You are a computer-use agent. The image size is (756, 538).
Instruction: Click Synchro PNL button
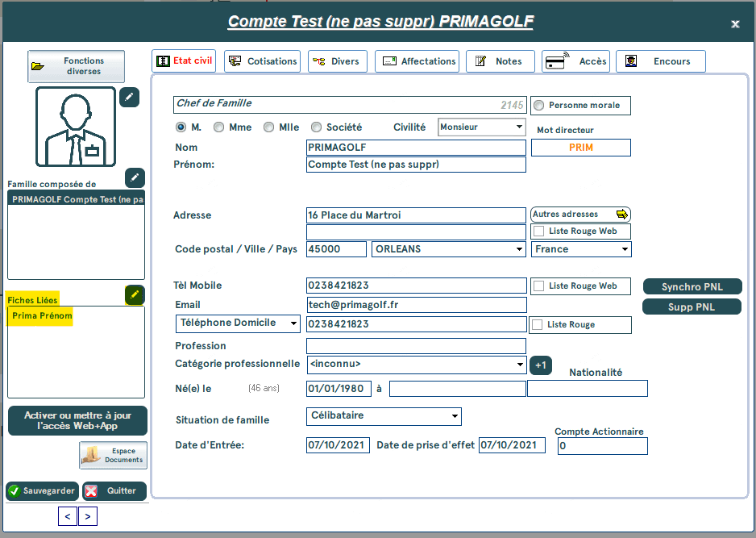click(x=692, y=286)
